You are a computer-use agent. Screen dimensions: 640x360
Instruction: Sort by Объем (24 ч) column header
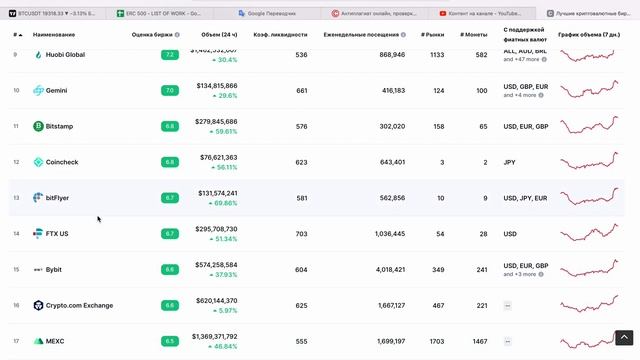coord(219,35)
